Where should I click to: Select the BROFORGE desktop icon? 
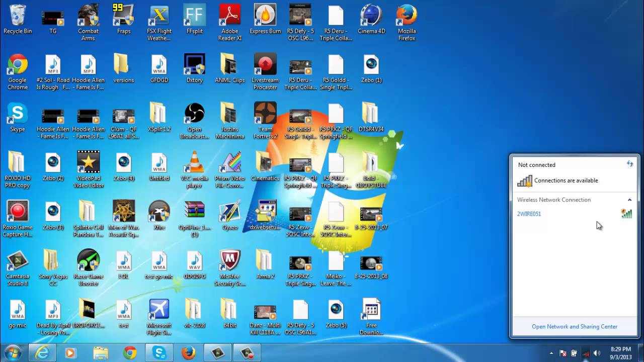coord(88,314)
